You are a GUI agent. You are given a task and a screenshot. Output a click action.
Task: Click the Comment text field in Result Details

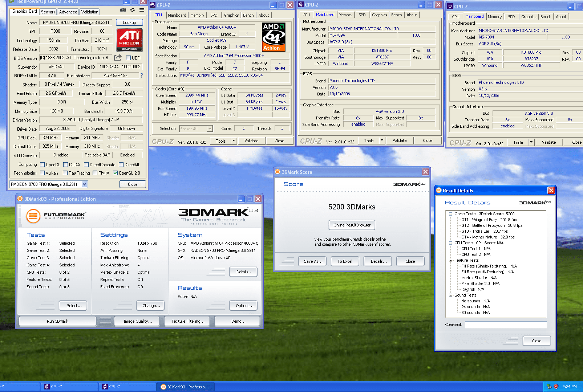coord(506,324)
